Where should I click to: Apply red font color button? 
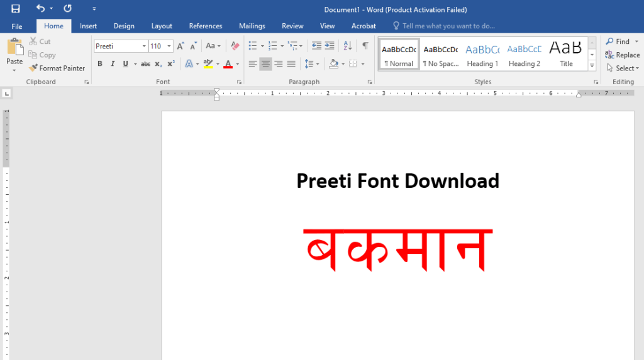pos(228,63)
